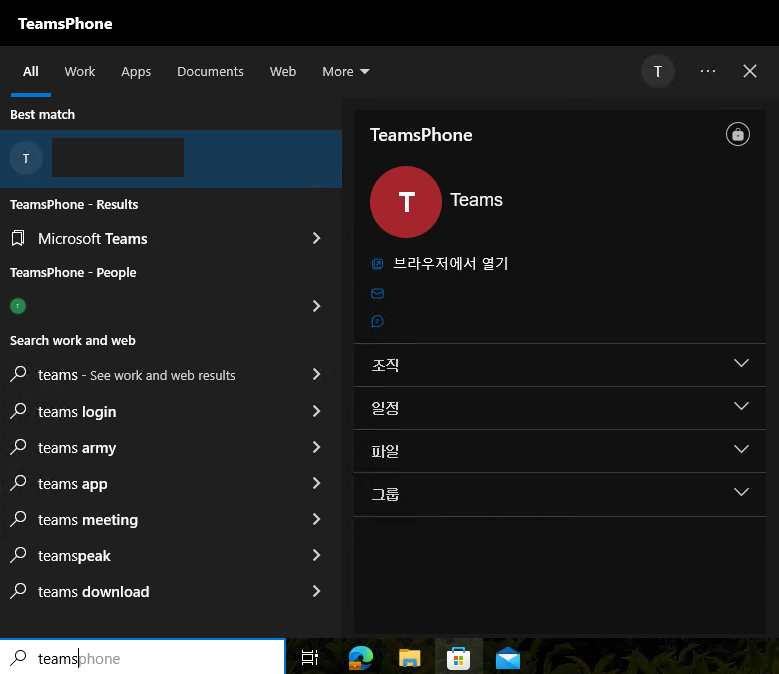Click the email envelope icon in preview
The height and width of the screenshot is (674, 779).
click(x=378, y=294)
